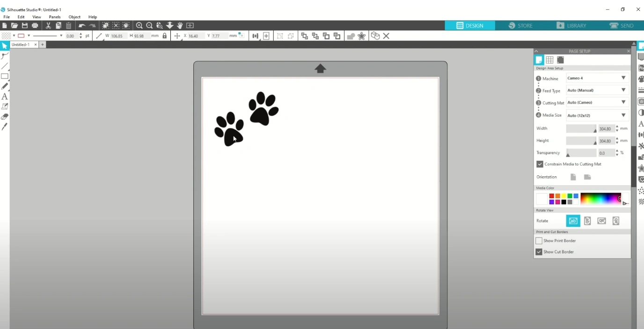Switch to the SEND tab
The width and height of the screenshot is (644, 329).
[x=622, y=25]
